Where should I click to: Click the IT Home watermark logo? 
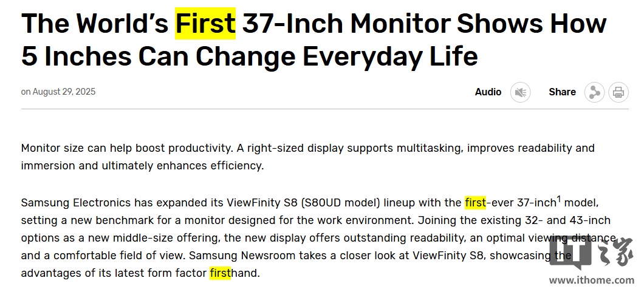pos(591,254)
